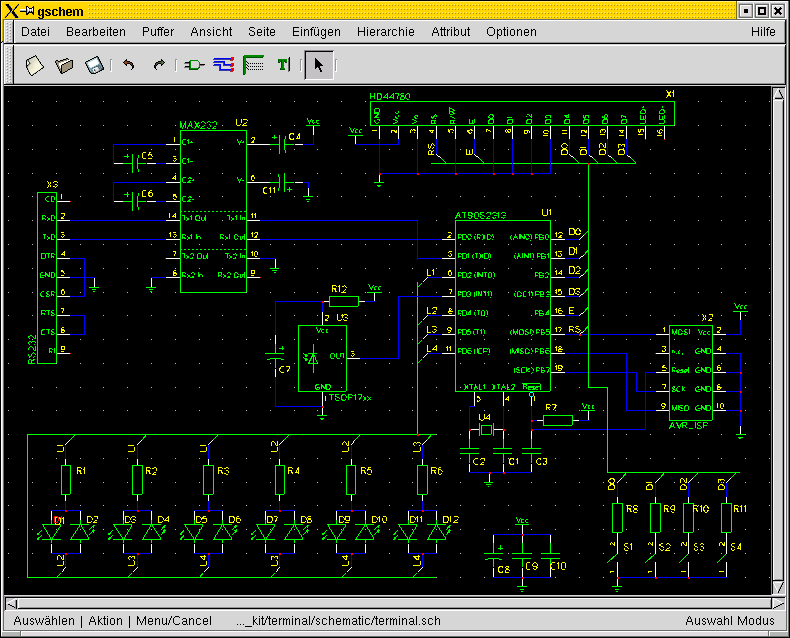Click the horizontal scrollbar left arrow
The width and height of the screenshot is (790, 638).
click(11, 603)
